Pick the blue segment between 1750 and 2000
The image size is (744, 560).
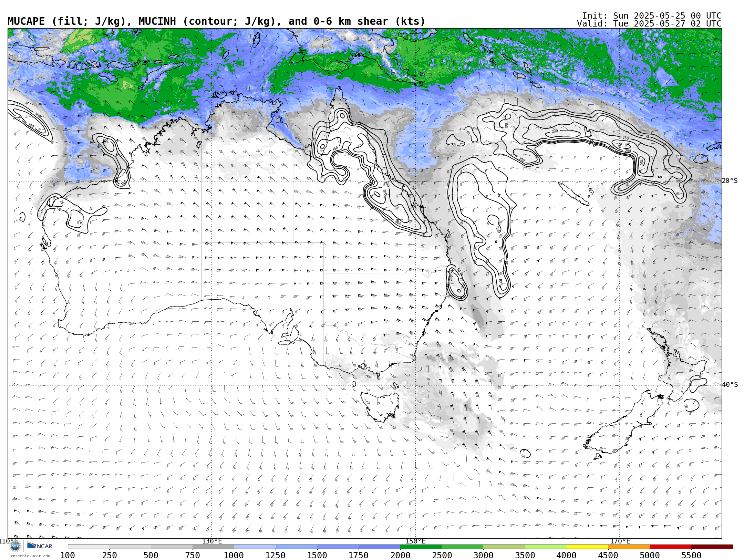[380, 547]
